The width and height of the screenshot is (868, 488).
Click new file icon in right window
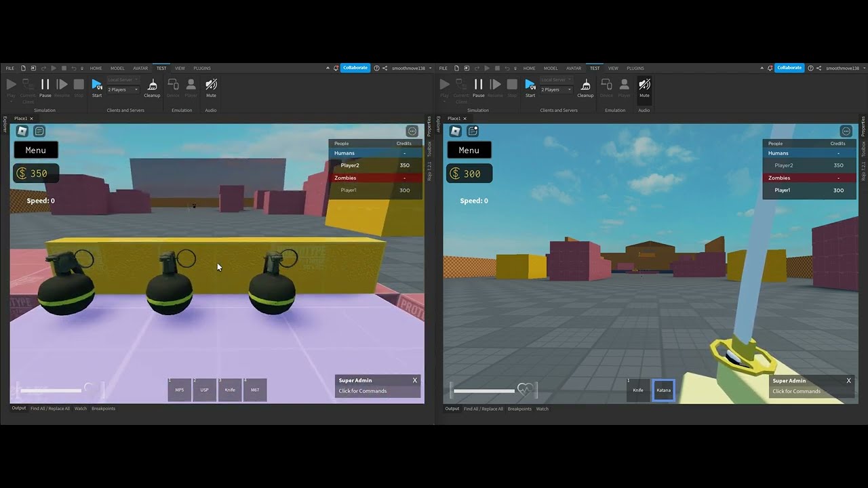tap(457, 68)
